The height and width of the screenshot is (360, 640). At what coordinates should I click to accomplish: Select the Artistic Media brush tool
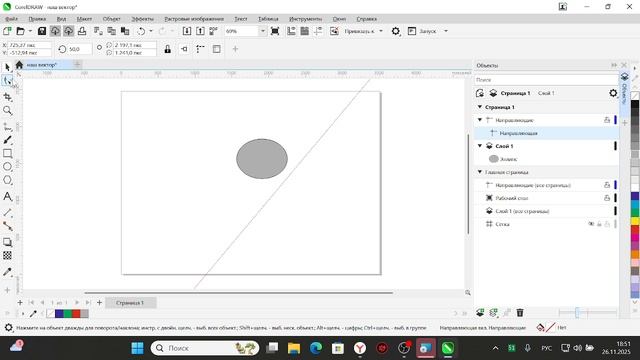7,140
